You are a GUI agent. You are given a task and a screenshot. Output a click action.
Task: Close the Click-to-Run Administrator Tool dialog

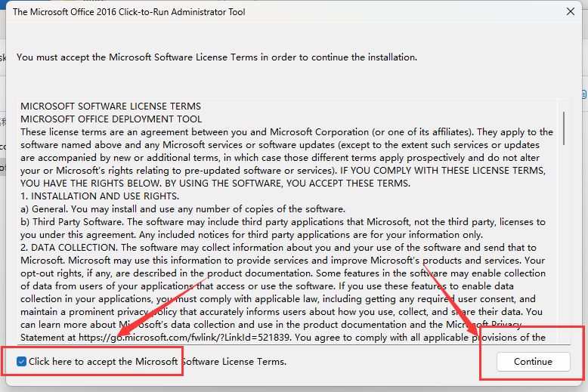point(570,11)
